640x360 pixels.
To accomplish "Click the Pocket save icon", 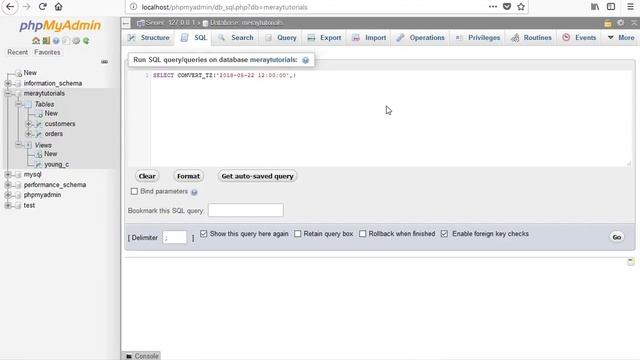I will click(507, 7).
